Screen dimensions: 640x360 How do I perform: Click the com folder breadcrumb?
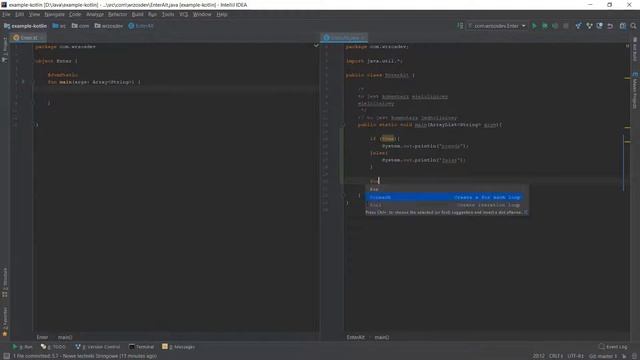[80, 26]
